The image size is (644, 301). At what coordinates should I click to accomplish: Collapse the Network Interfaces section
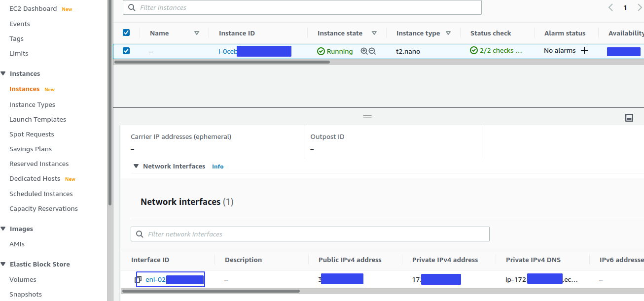[x=136, y=166]
